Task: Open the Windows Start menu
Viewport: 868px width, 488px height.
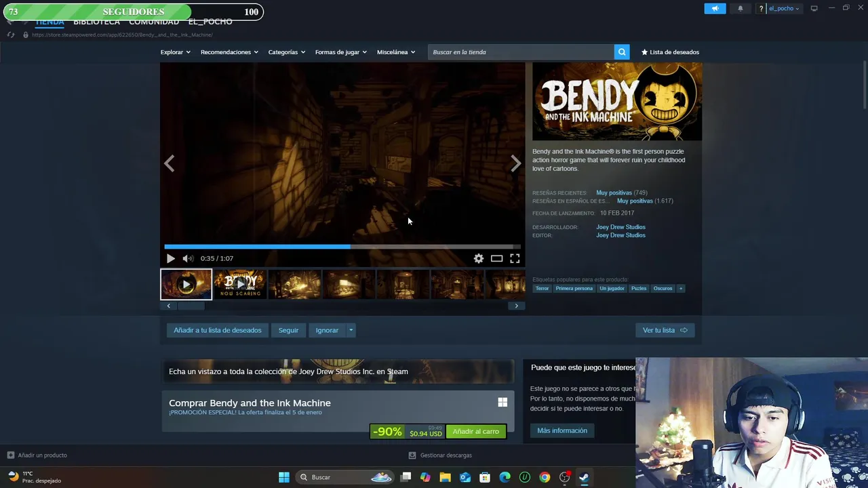Action: pos(284,477)
